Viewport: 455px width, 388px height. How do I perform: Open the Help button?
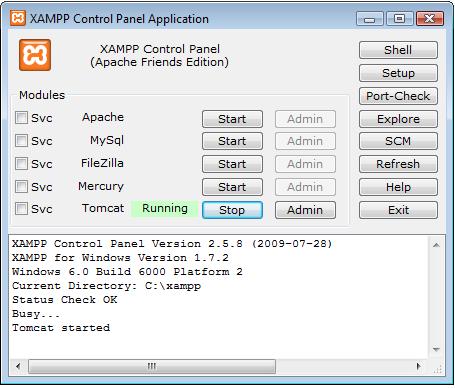pos(398,187)
